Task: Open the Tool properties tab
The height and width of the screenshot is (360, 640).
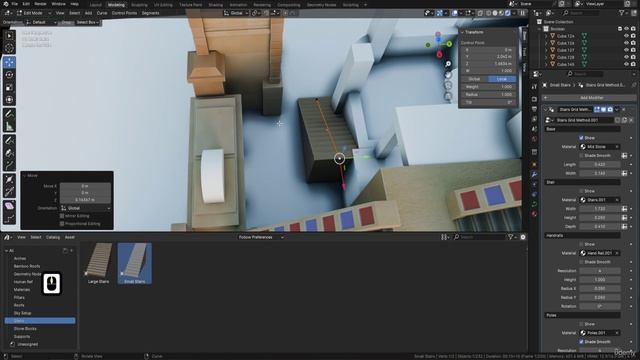Action: coord(534,87)
